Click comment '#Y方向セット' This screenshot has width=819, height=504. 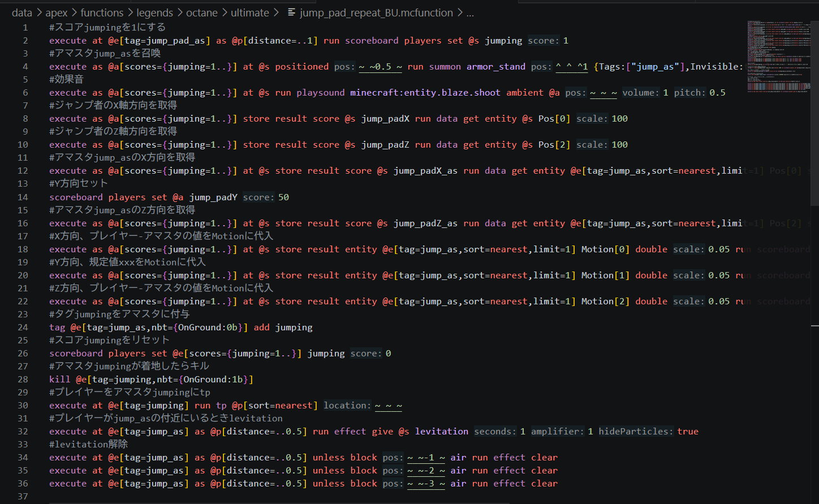click(78, 183)
